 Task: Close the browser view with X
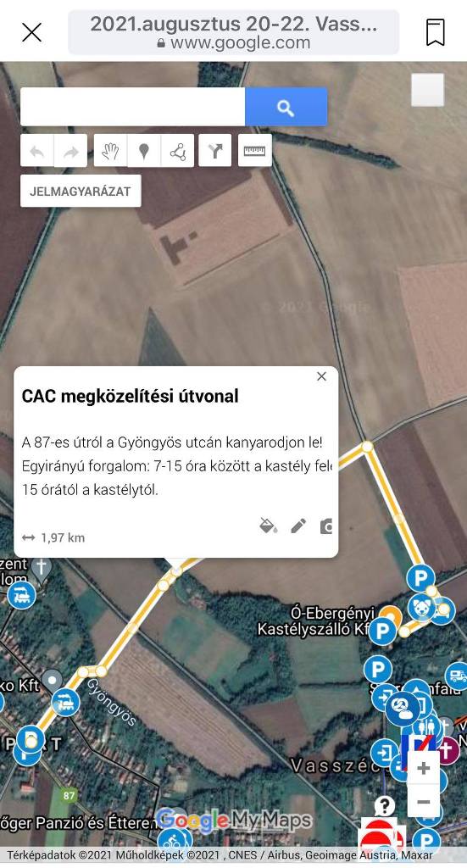point(31,32)
